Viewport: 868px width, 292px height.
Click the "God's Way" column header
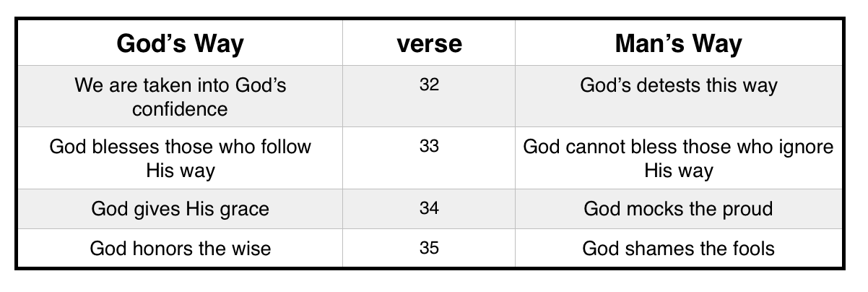[x=180, y=44]
